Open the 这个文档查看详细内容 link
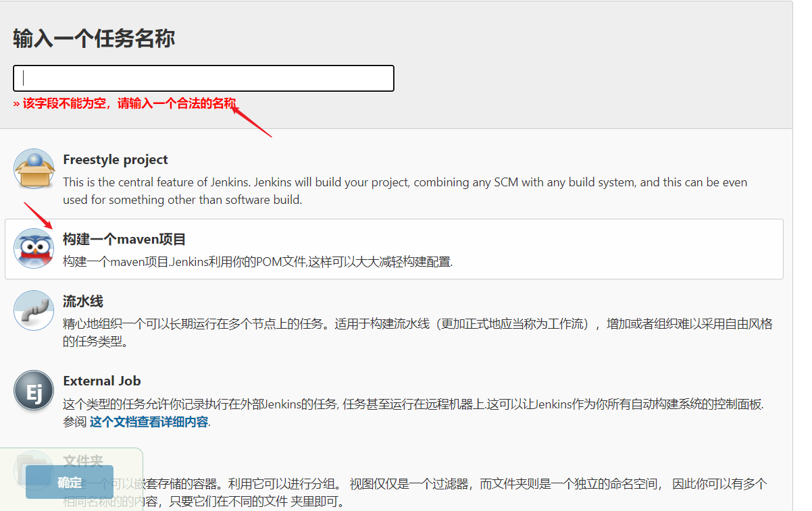 (149, 423)
